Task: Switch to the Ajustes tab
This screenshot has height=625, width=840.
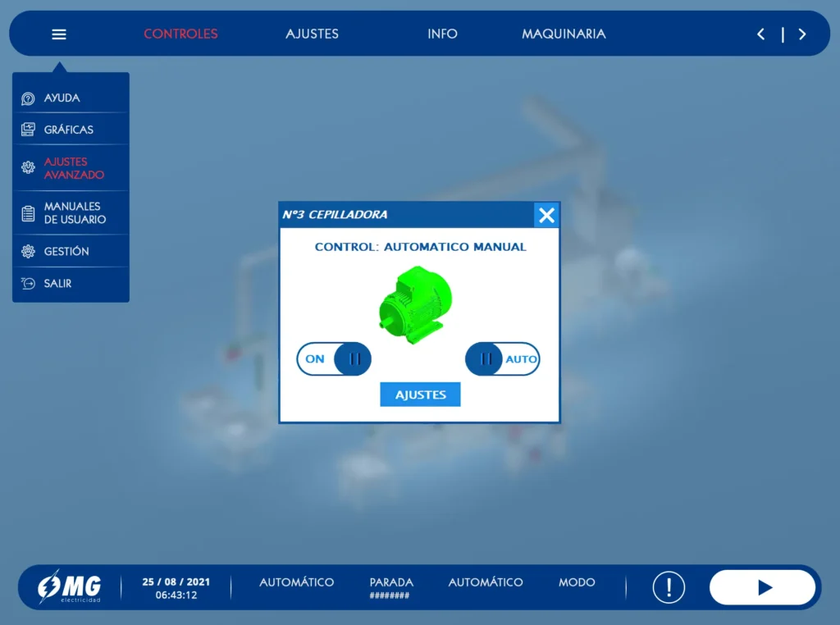Action: pos(312,34)
